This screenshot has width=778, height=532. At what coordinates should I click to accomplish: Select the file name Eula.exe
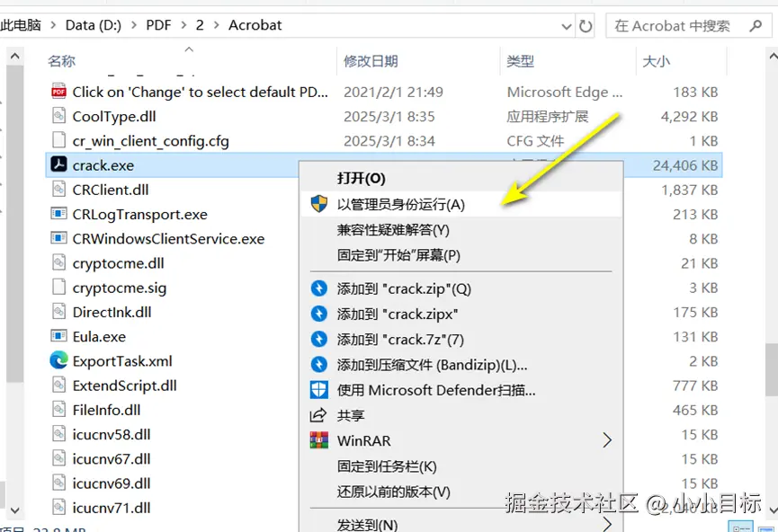click(x=99, y=336)
